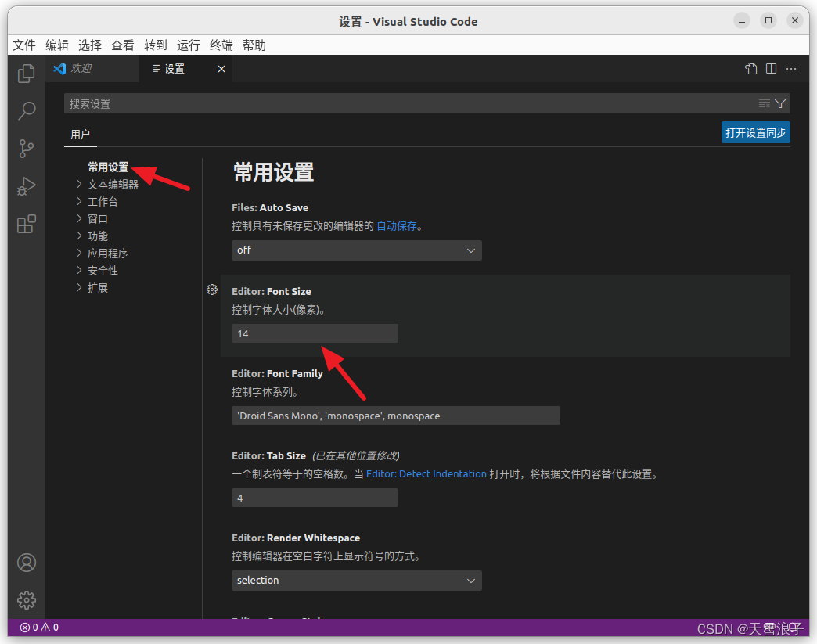This screenshot has width=817, height=644.
Task: Click the Editor: Font Family setting title
Action: click(277, 373)
